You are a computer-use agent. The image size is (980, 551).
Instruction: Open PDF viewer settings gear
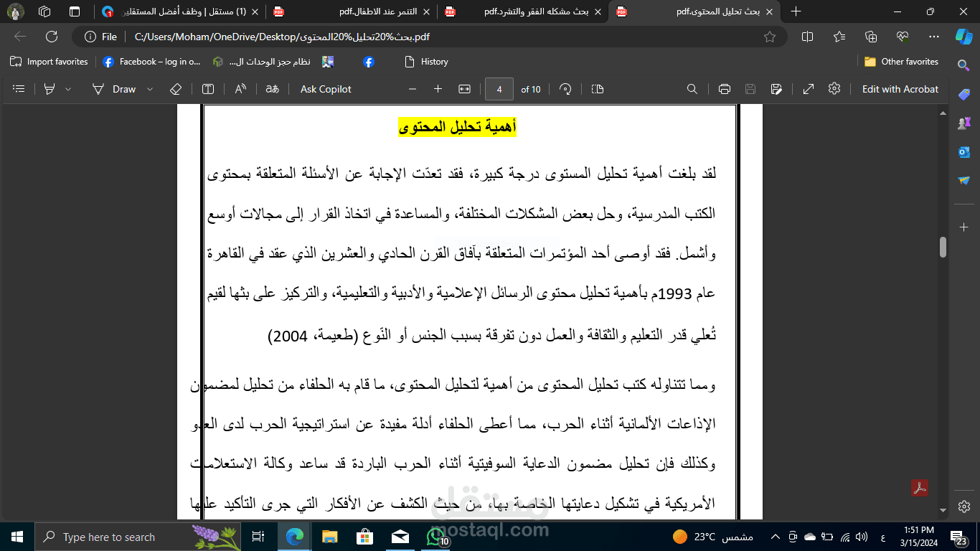coord(834,89)
